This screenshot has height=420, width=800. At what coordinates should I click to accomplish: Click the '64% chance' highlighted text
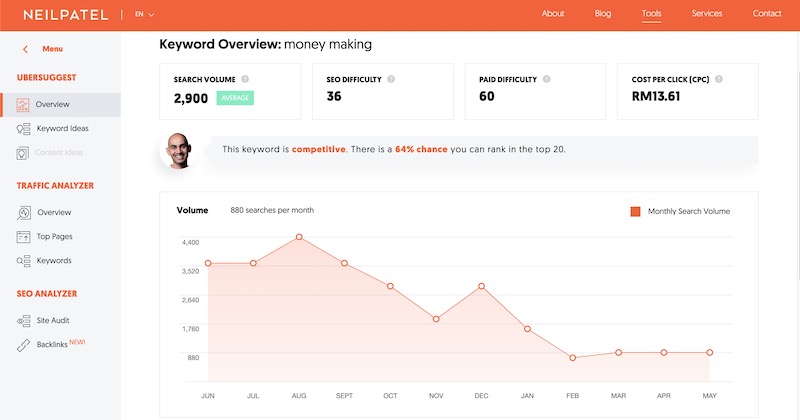tap(421, 150)
